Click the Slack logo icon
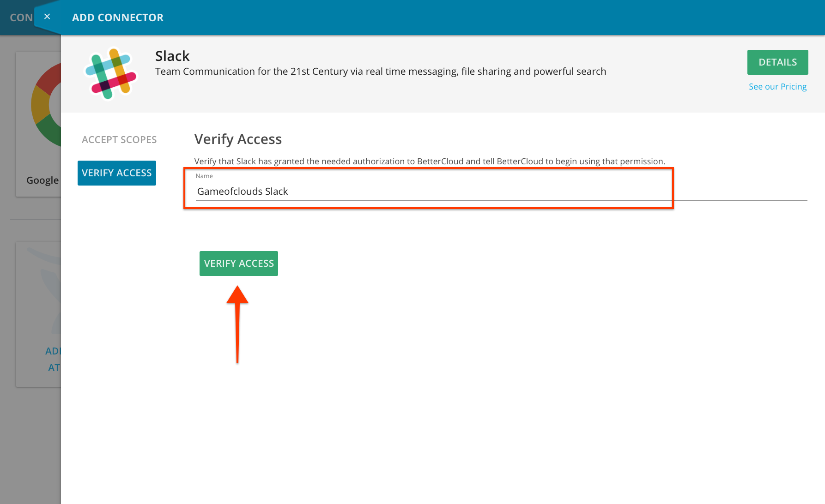825x504 pixels. [111, 73]
